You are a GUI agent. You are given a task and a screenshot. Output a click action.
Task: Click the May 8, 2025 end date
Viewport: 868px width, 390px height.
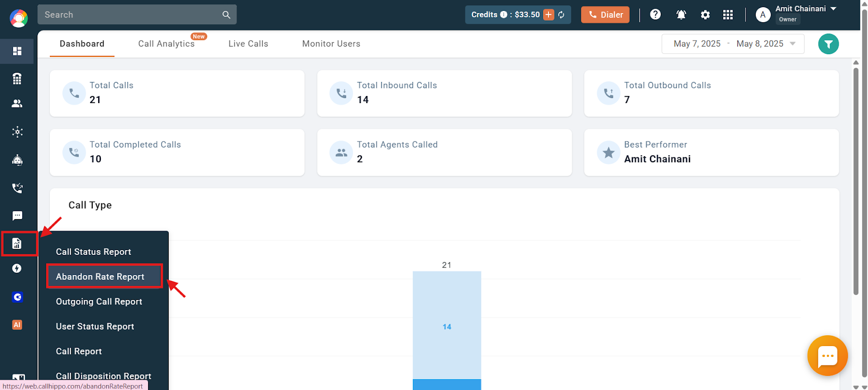pos(760,44)
